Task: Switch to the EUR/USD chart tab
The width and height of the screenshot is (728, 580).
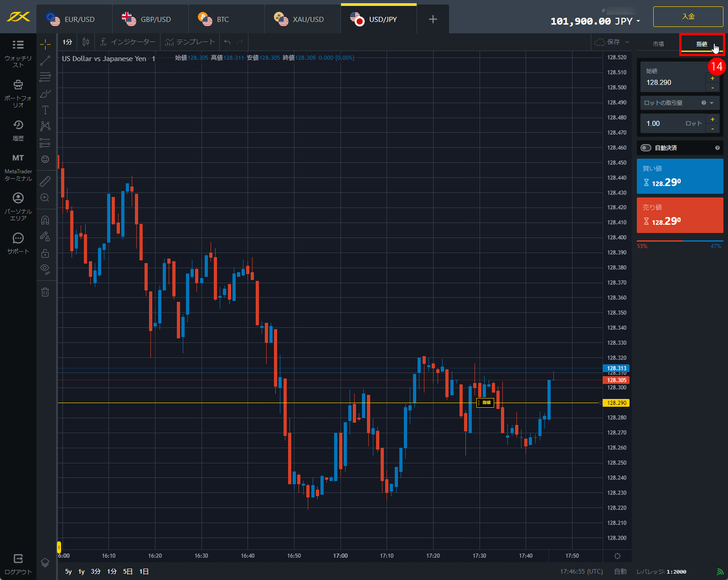Action: coord(74,19)
